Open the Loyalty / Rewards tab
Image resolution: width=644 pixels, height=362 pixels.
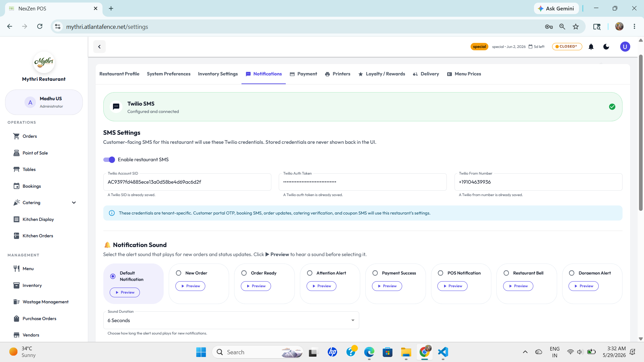(381, 74)
